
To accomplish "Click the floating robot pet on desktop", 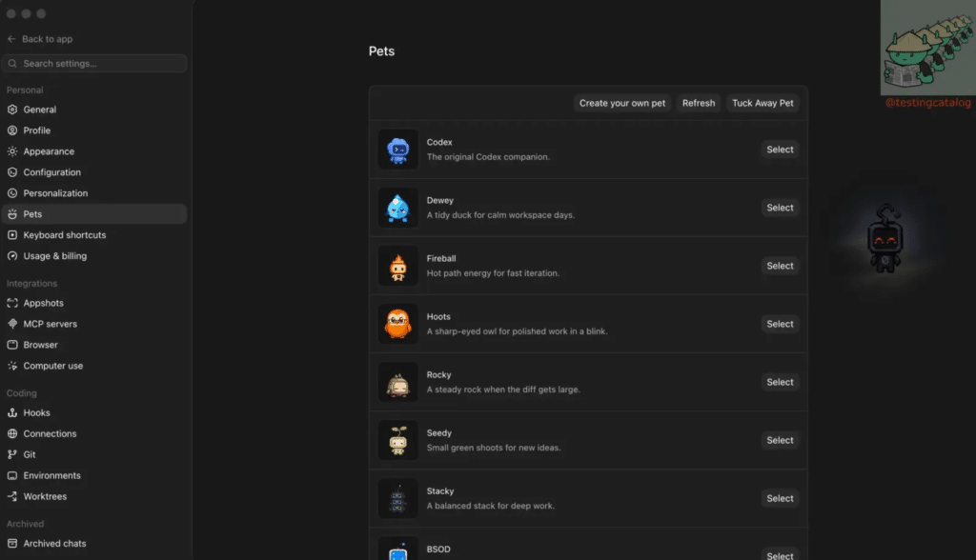I will pos(885,239).
